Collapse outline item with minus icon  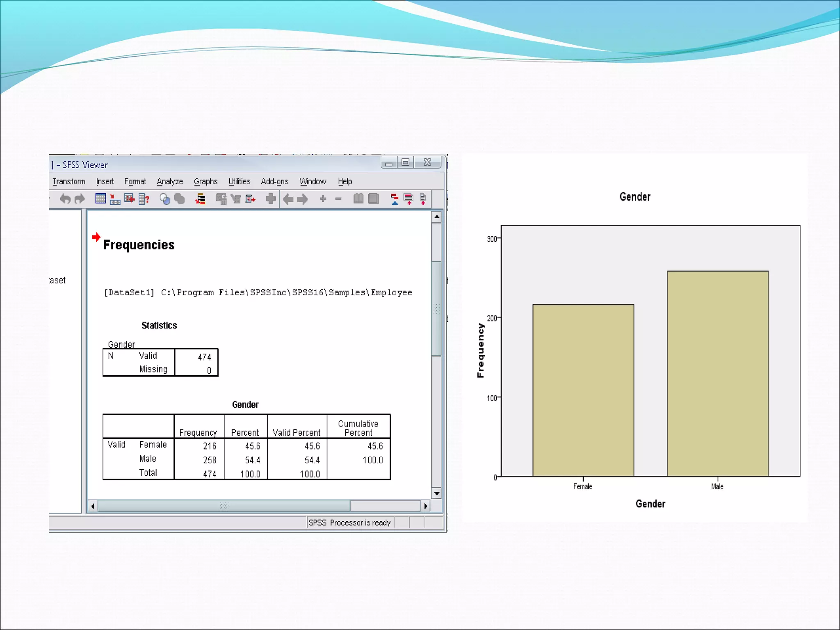pos(338,199)
